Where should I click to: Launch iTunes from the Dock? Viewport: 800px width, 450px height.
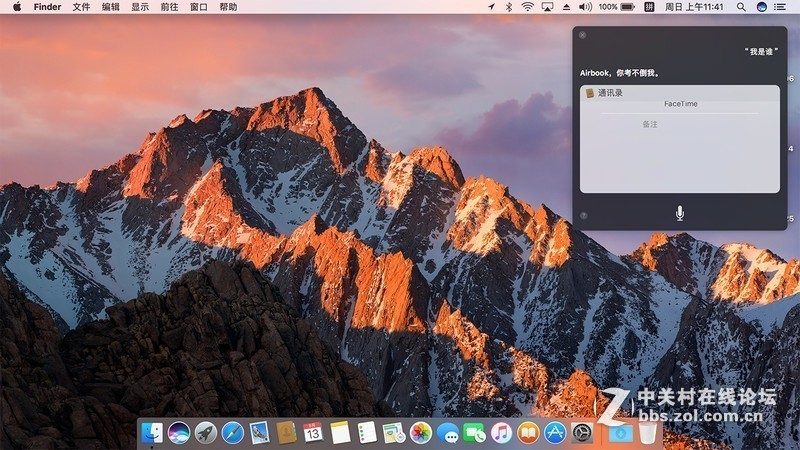502,433
